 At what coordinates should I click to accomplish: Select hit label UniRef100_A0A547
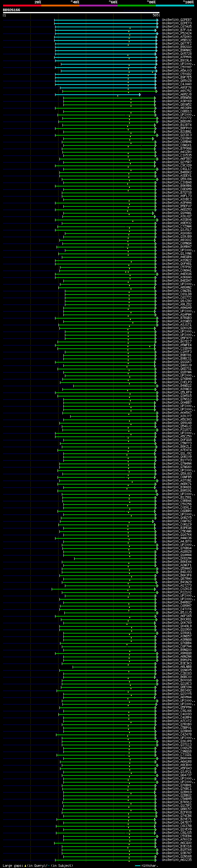coord(177,412)
